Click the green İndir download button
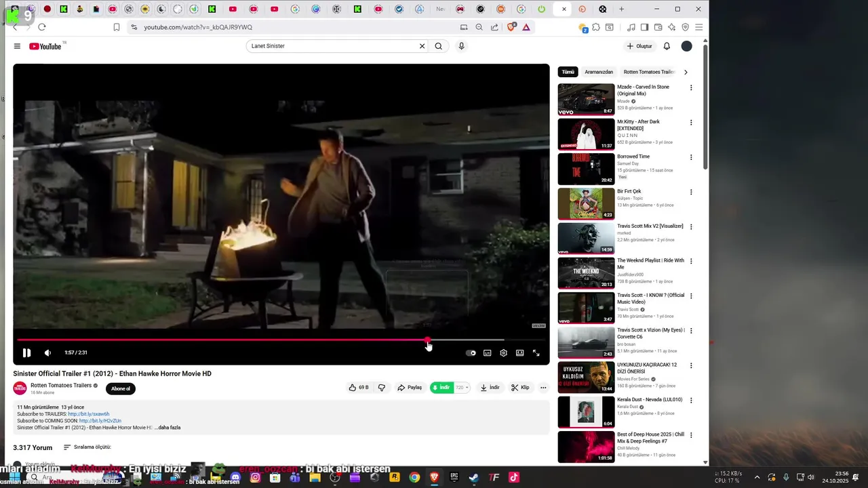The image size is (868, 488). pos(442,388)
